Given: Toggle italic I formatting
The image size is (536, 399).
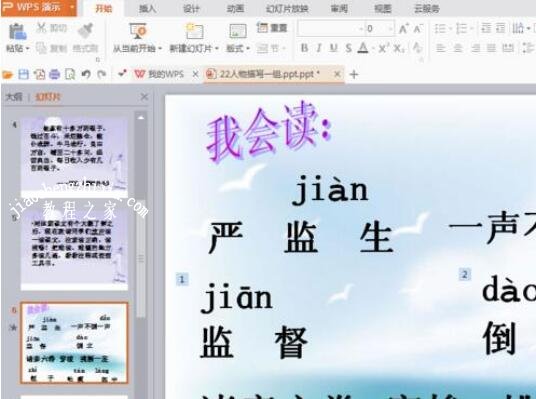Looking at the screenshot, I should click(319, 48).
